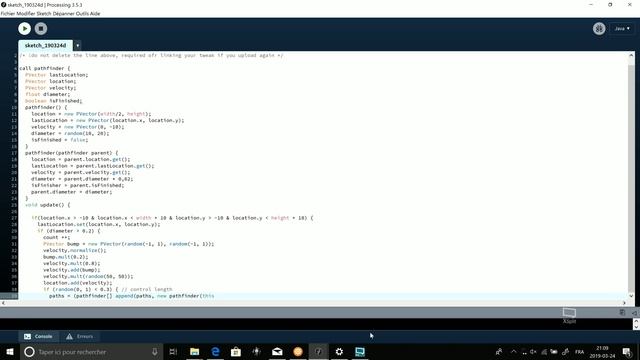Click the orange round app icon in taskbar

click(x=298, y=351)
